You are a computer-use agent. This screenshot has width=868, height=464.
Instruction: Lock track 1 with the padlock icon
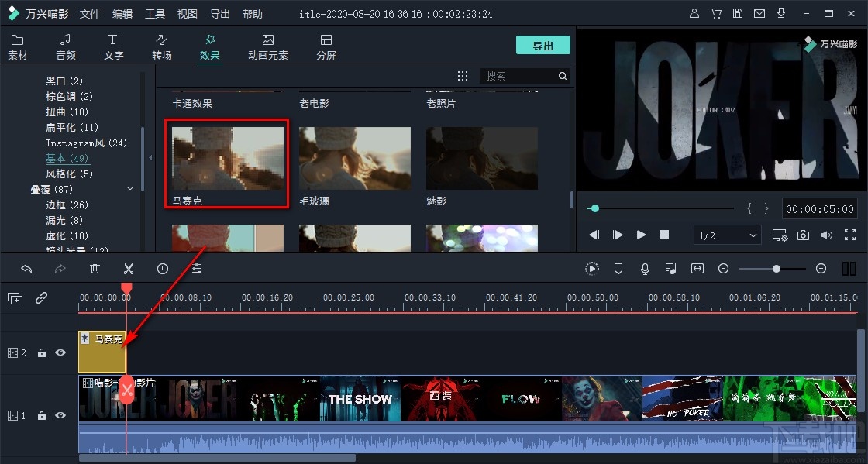41,415
